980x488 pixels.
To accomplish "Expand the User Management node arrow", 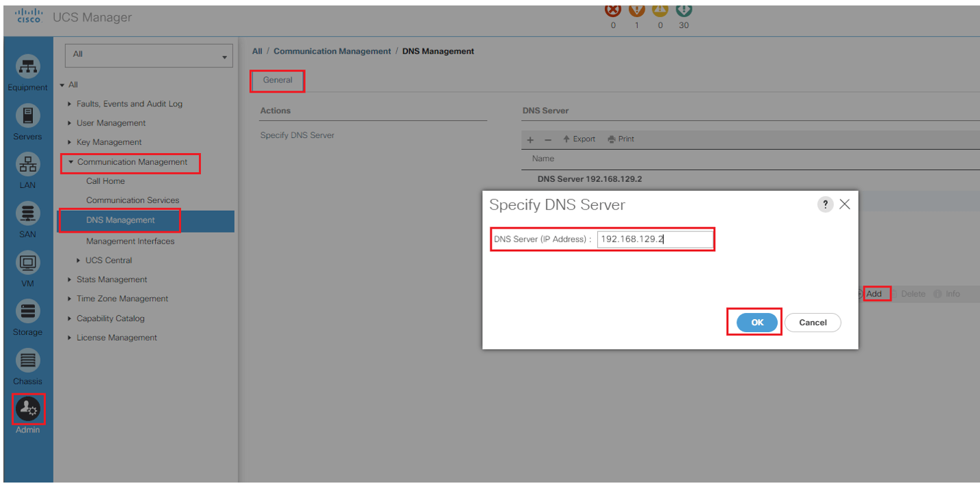I will click(x=70, y=124).
